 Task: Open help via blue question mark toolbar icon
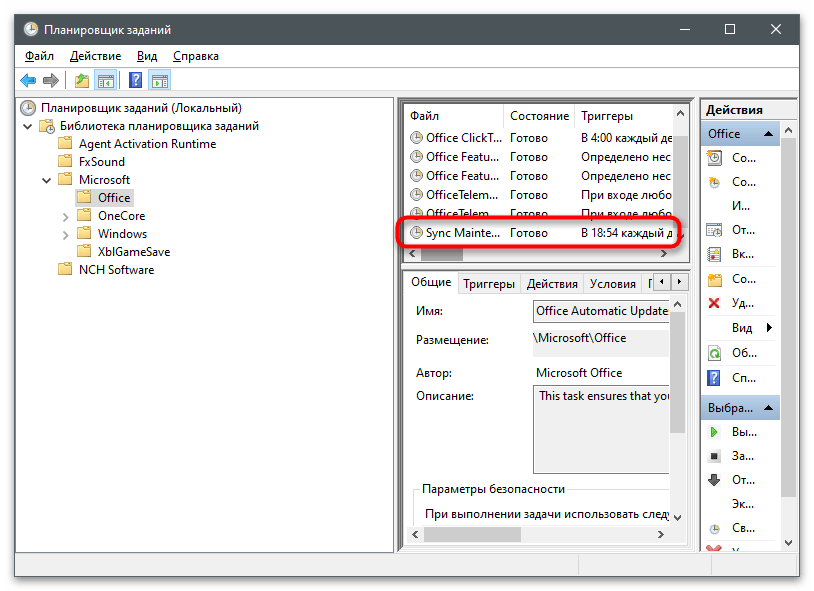135,80
